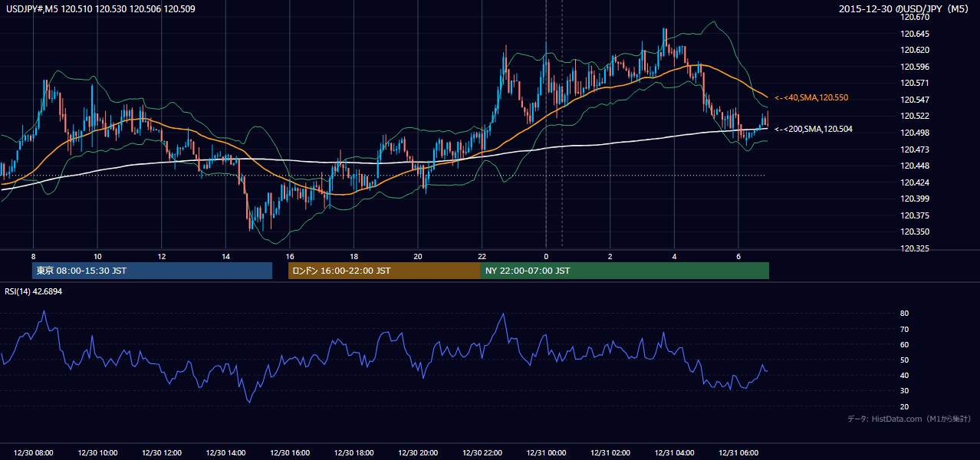Click RSI scale value 30
This screenshot has width=980, height=460.
(x=905, y=391)
